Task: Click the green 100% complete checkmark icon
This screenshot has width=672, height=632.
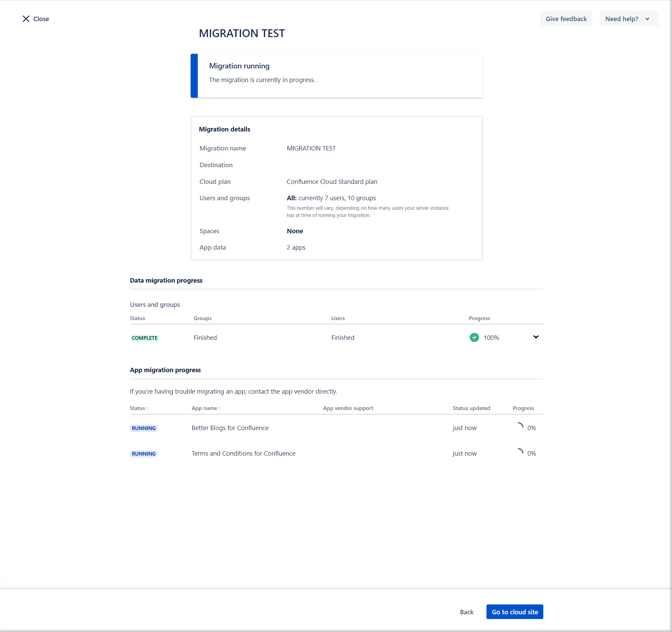Action: (x=474, y=337)
